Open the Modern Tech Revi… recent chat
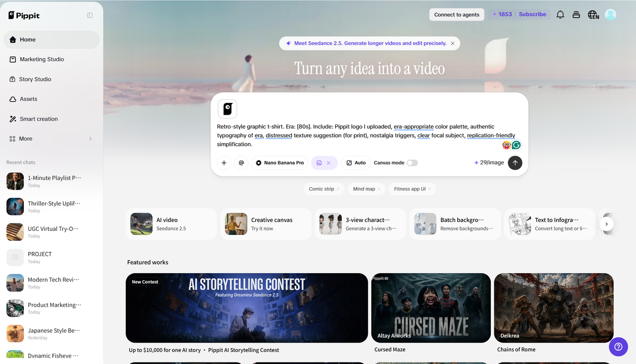The image size is (636, 364). click(x=52, y=283)
